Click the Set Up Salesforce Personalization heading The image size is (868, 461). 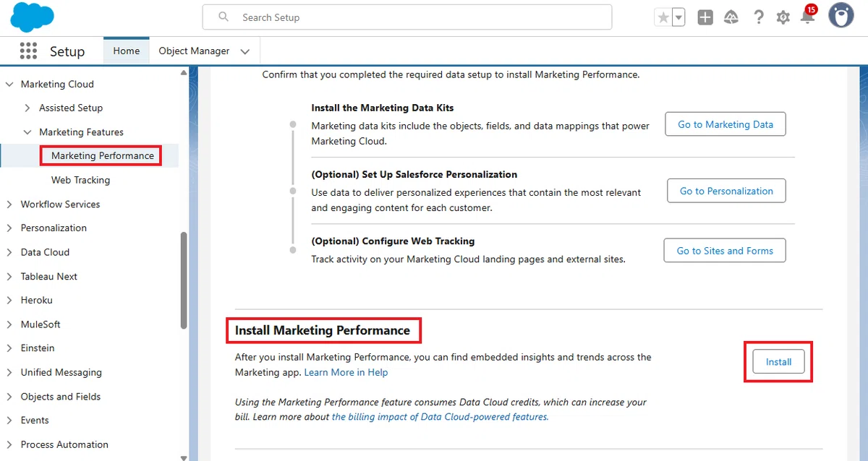(x=414, y=174)
